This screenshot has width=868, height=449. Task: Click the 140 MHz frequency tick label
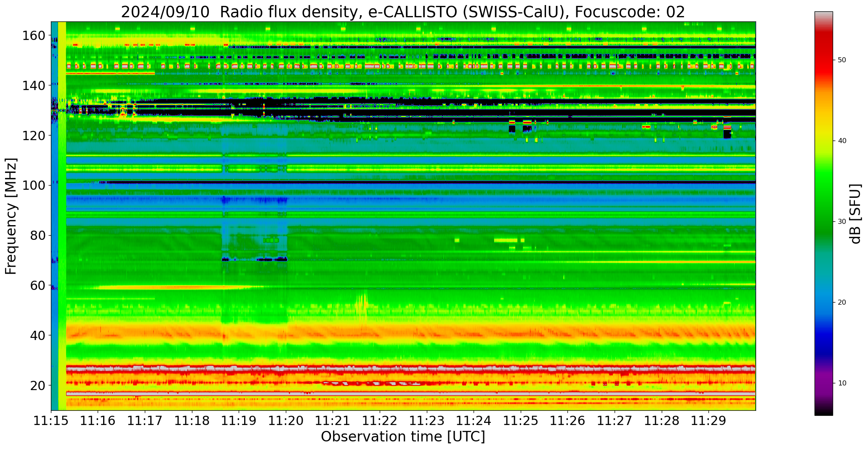point(34,85)
